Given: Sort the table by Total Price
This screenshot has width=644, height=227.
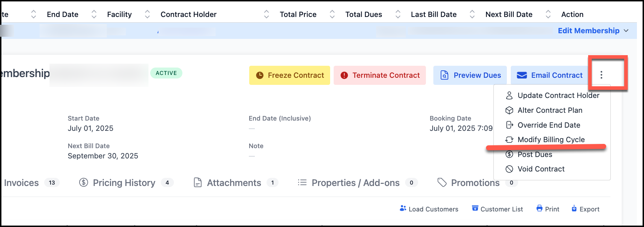Looking at the screenshot, I should click(332, 14).
